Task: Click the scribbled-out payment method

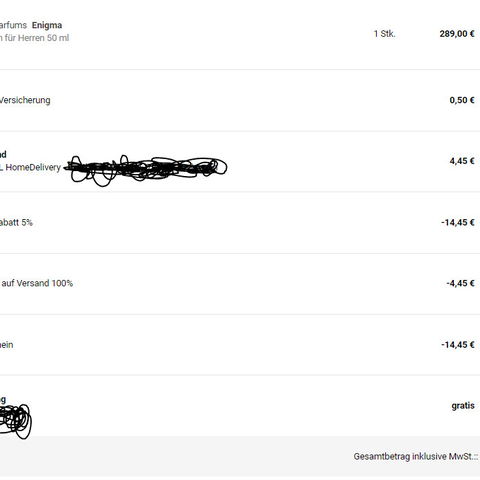Action: coord(16,421)
